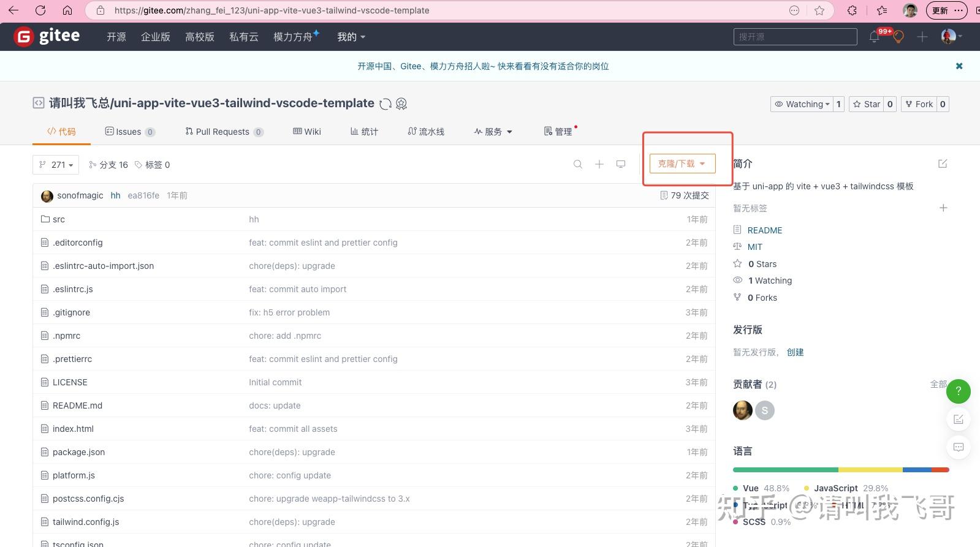Switch to the 代码 tab
980x547 pixels.
pyautogui.click(x=61, y=132)
